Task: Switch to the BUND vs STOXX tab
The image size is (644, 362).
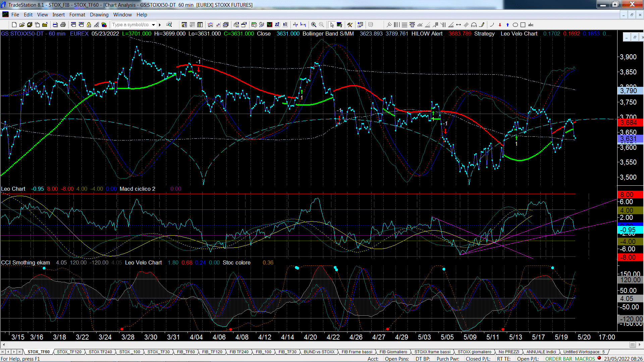Action: (319, 352)
